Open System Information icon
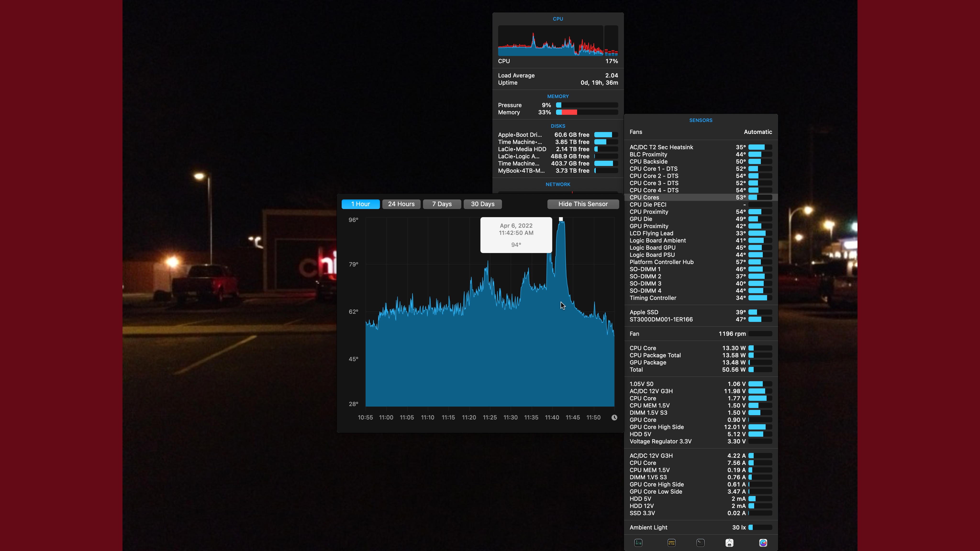The height and width of the screenshot is (551, 980). pyautogui.click(x=729, y=543)
